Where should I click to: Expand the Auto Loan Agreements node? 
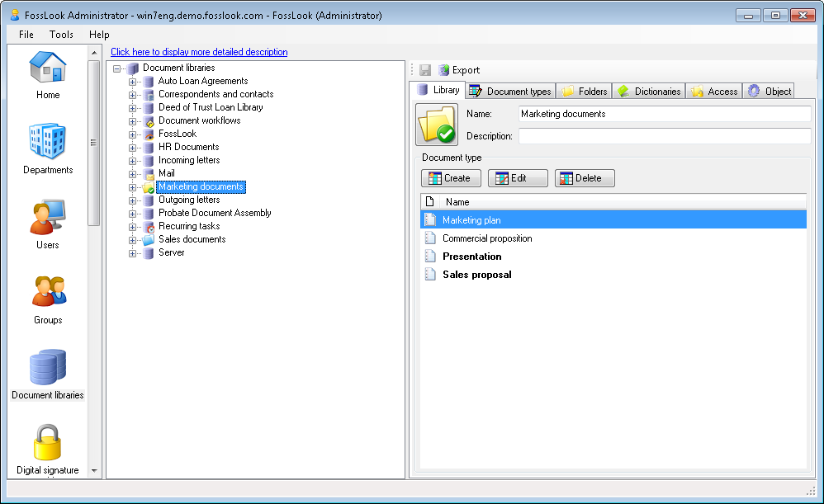click(132, 82)
